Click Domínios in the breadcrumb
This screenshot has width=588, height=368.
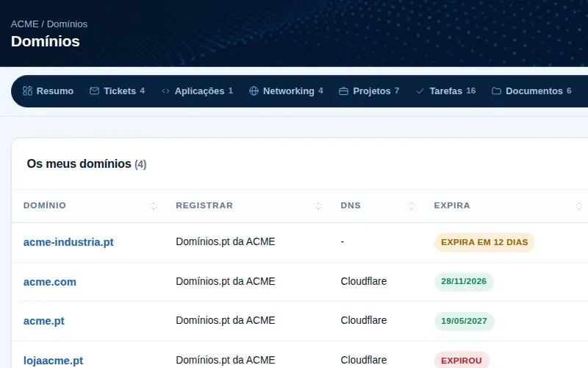tap(67, 24)
